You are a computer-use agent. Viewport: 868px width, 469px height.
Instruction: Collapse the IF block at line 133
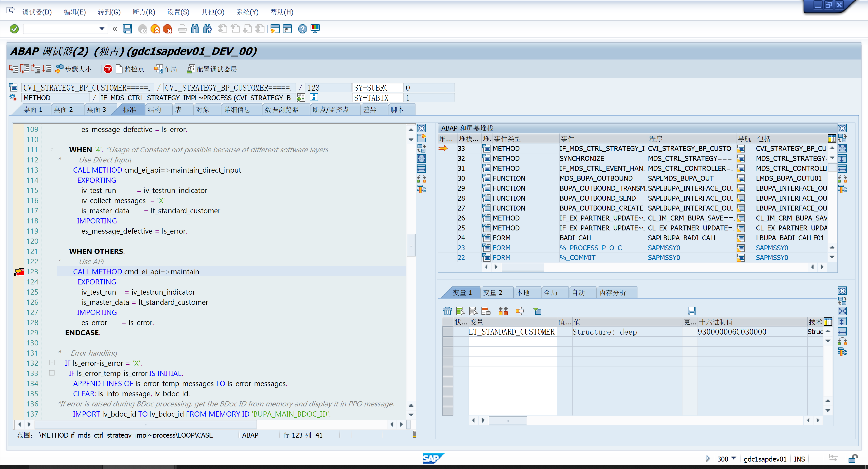pos(52,373)
